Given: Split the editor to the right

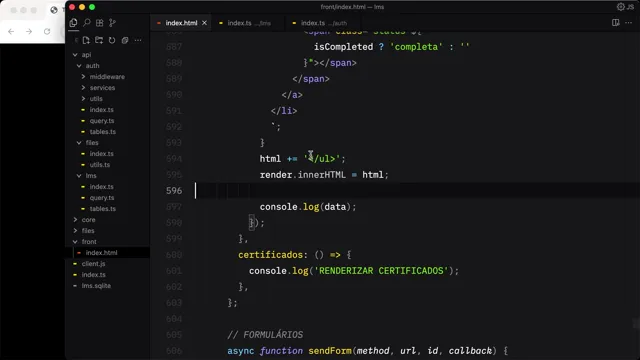Looking at the screenshot, I should click(616, 23).
